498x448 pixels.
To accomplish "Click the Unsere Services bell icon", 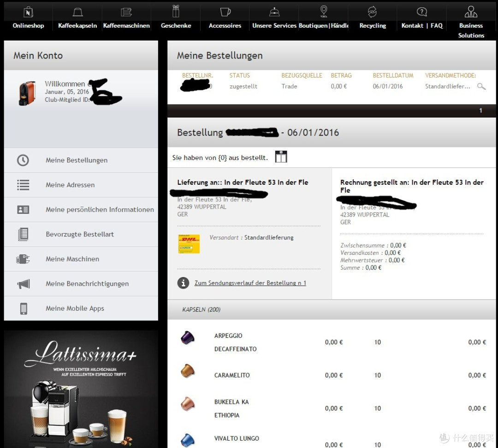I will [274, 12].
